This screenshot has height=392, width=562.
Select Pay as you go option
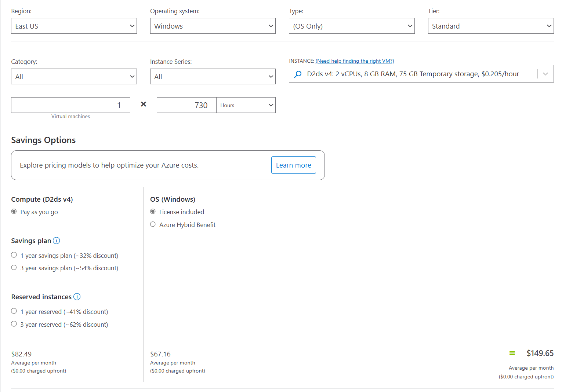coord(14,212)
